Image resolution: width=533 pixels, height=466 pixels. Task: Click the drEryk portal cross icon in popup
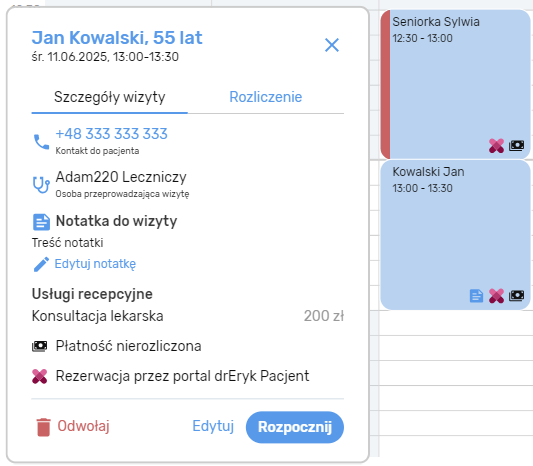click(40, 376)
